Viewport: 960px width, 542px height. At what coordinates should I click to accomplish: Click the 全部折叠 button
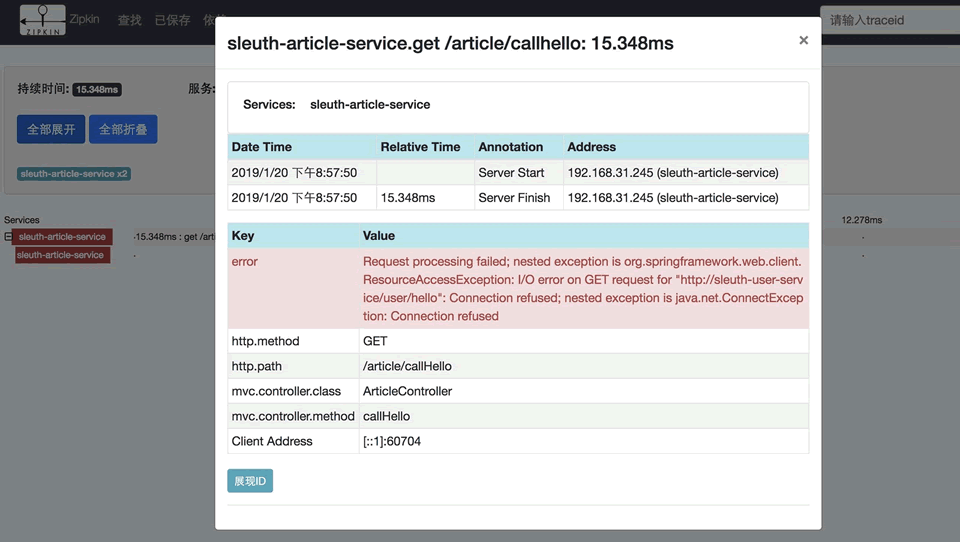click(x=123, y=129)
